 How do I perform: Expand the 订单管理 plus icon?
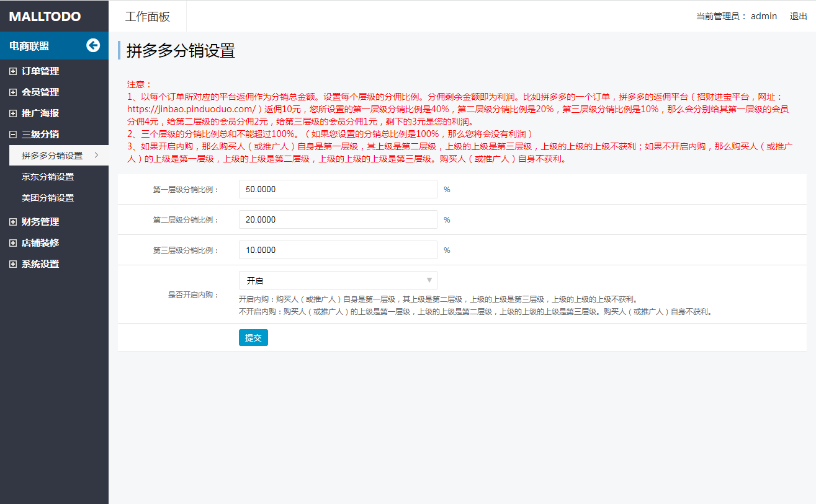[x=13, y=71]
